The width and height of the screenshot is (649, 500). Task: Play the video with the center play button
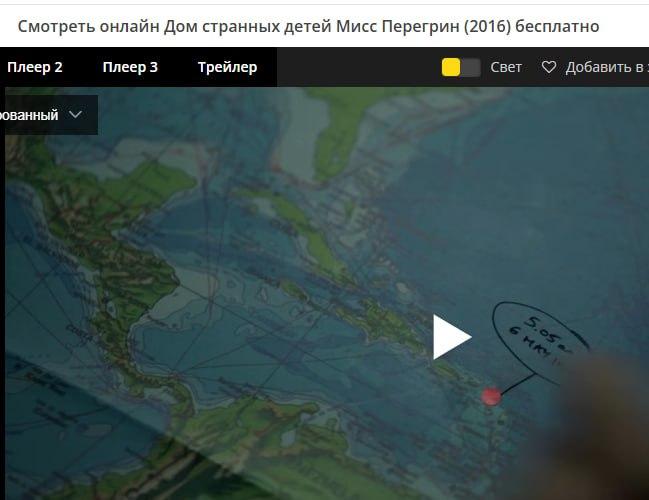point(452,337)
